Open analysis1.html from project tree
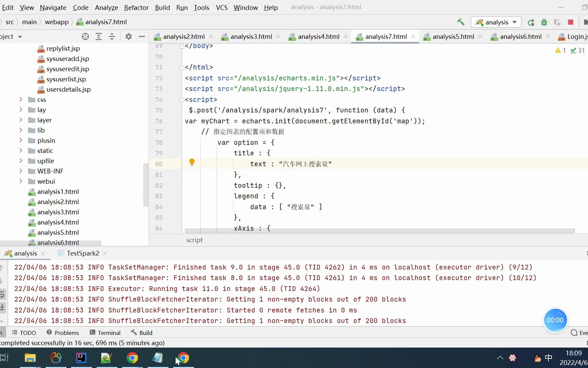 point(58,191)
